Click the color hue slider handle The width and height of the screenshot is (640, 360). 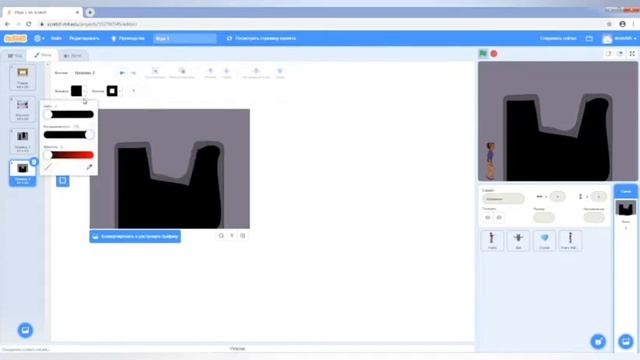coord(48,114)
